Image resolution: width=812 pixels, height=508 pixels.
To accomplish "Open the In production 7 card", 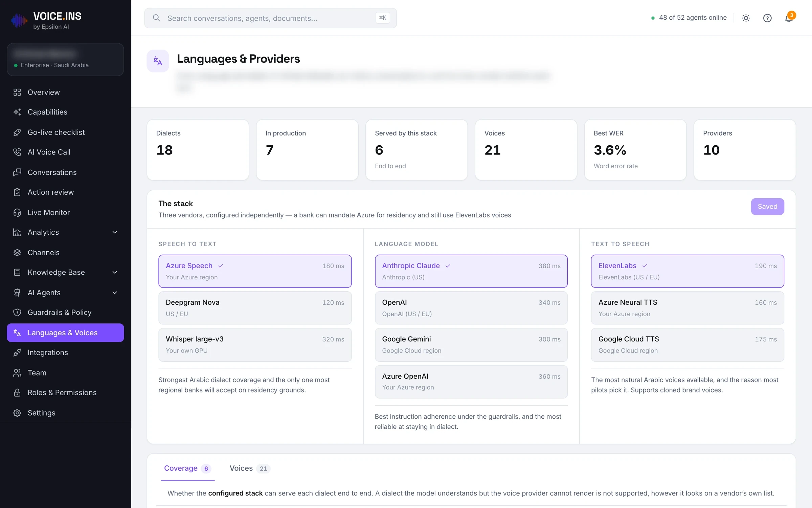I will coord(307,150).
